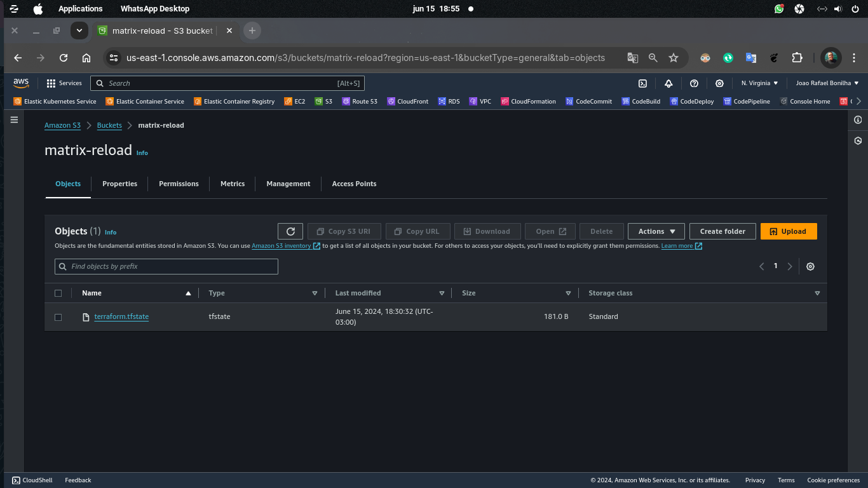Open the Apple logo menu
Image resolution: width=868 pixels, height=488 pixels.
click(x=38, y=9)
